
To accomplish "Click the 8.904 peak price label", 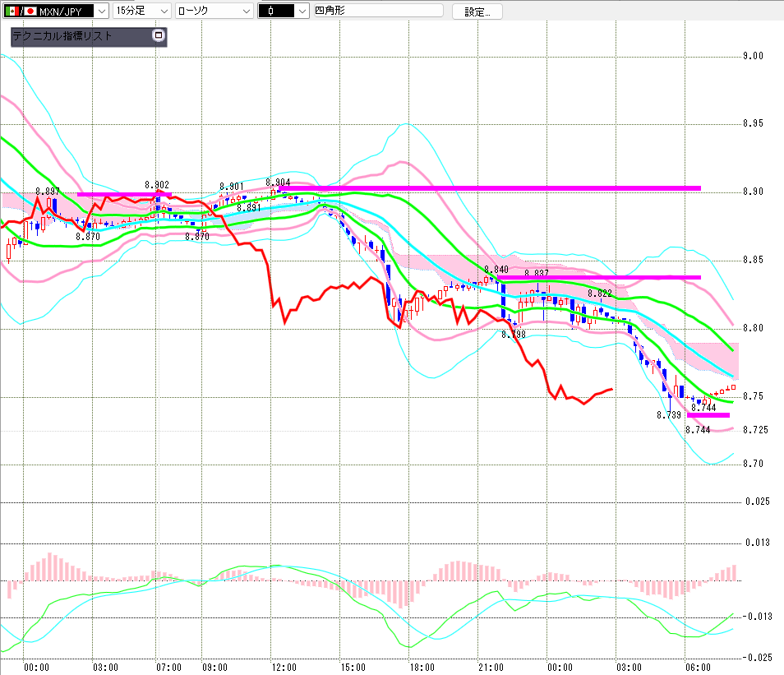I will point(278,183).
